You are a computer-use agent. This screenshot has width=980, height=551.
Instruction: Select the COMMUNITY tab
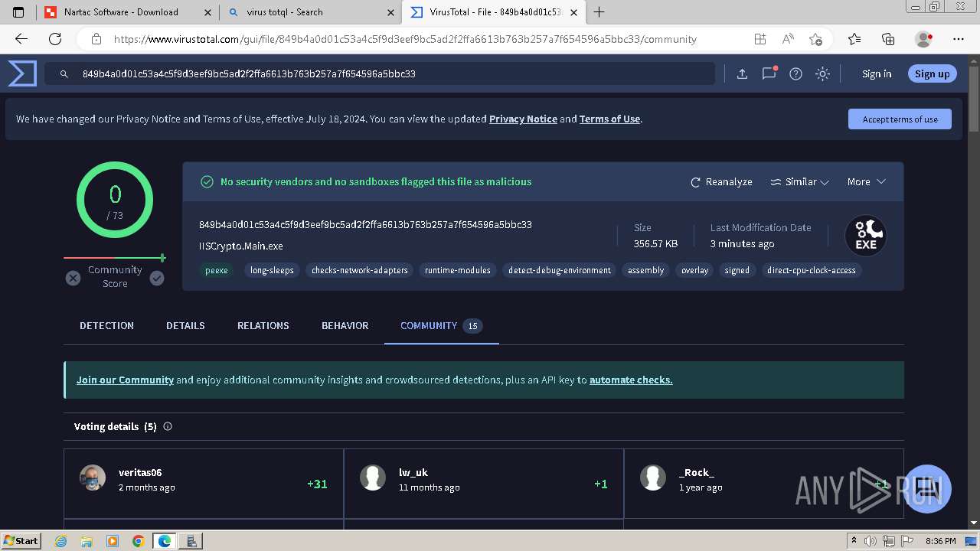[441, 326]
